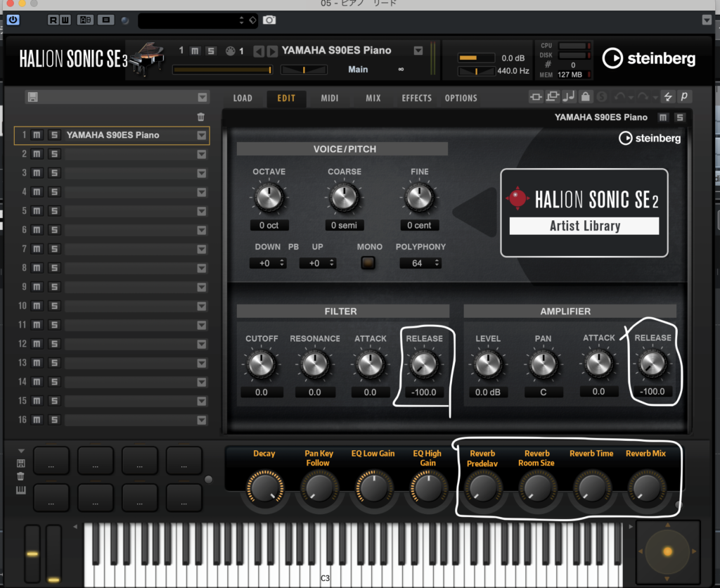The image size is (720, 588).
Task: Open the POLYPHONY value selector
Action: (x=420, y=263)
